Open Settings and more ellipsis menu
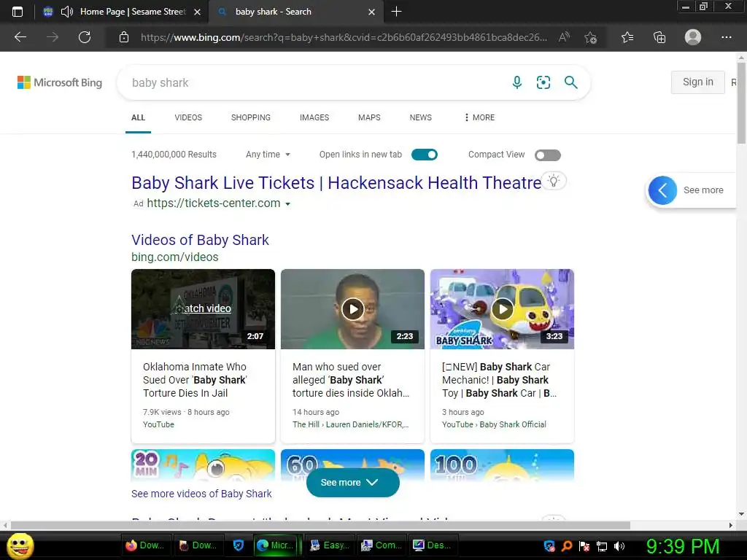The width and height of the screenshot is (747, 560). (727, 37)
